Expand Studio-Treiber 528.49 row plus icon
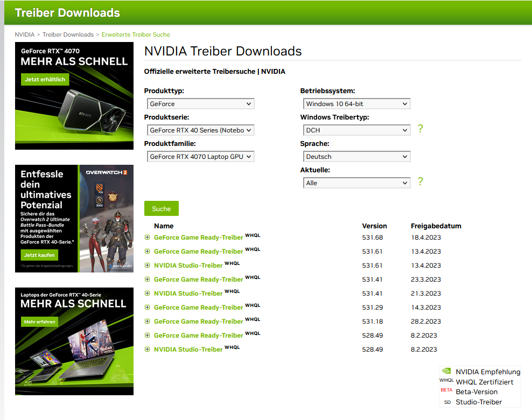 coord(147,349)
